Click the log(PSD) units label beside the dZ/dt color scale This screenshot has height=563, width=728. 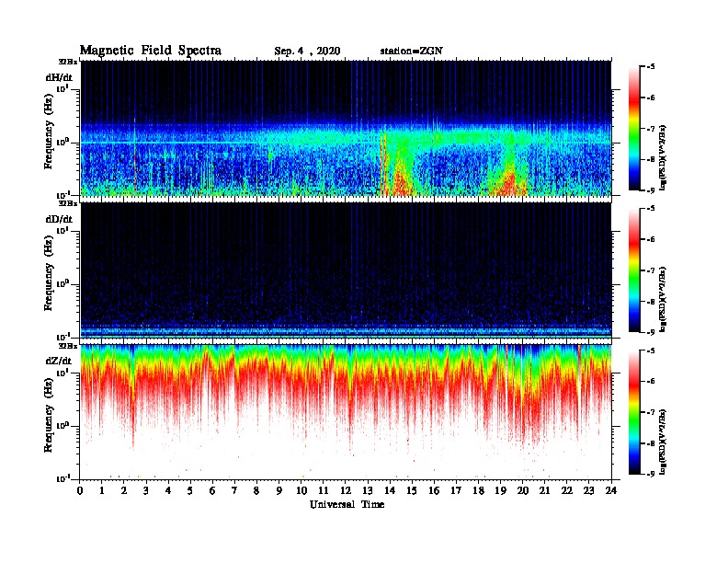tap(663, 442)
